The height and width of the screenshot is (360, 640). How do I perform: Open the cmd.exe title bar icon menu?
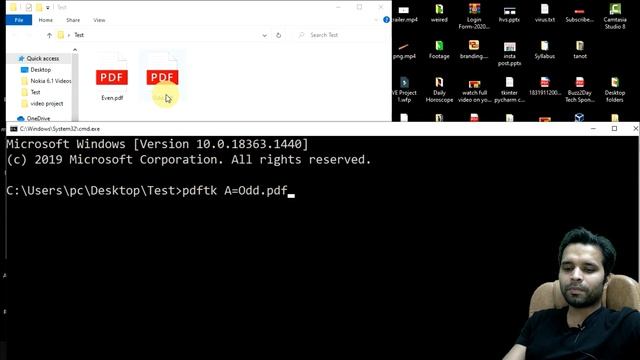[x=13, y=129]
